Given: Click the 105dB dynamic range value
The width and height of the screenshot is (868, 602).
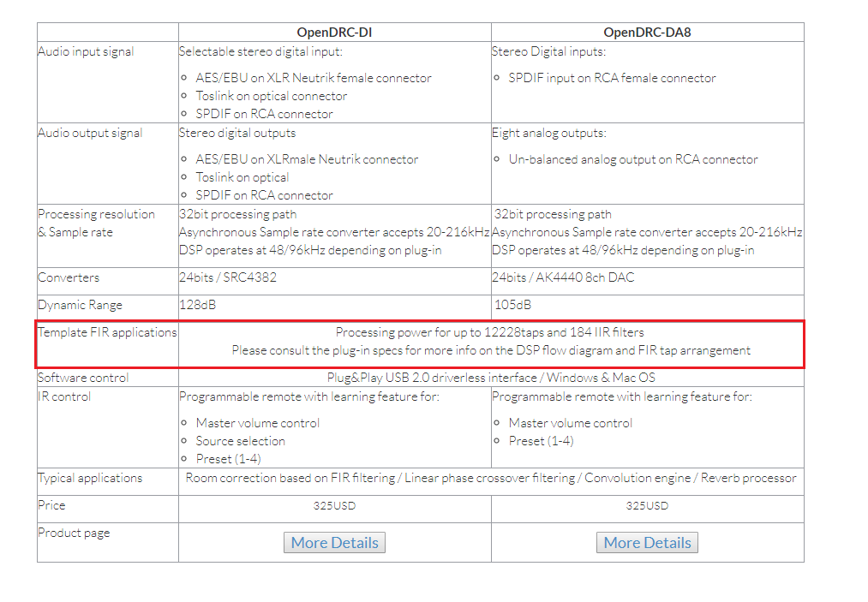Looking at the screenshot, I should [x=512, y=305].
